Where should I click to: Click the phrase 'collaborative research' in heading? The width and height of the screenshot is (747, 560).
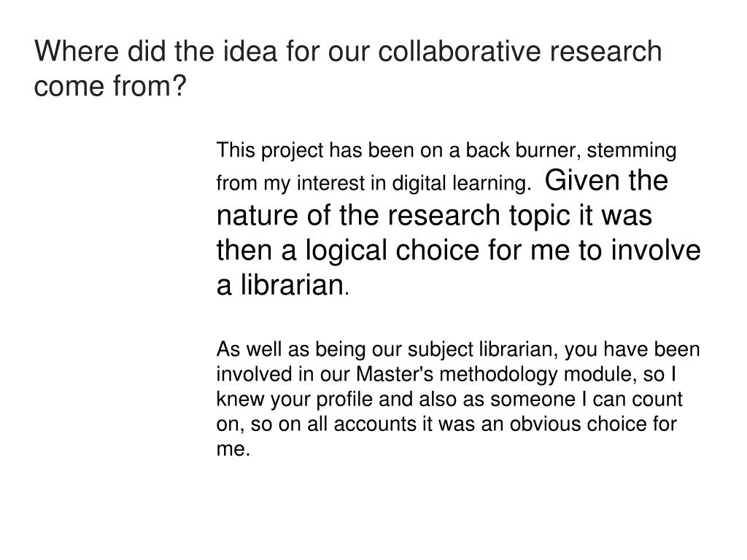[519, 51]
